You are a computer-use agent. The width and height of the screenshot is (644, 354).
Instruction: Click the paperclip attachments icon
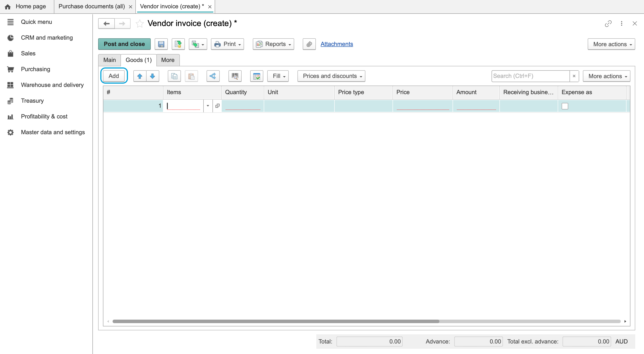tap(309, 44)
